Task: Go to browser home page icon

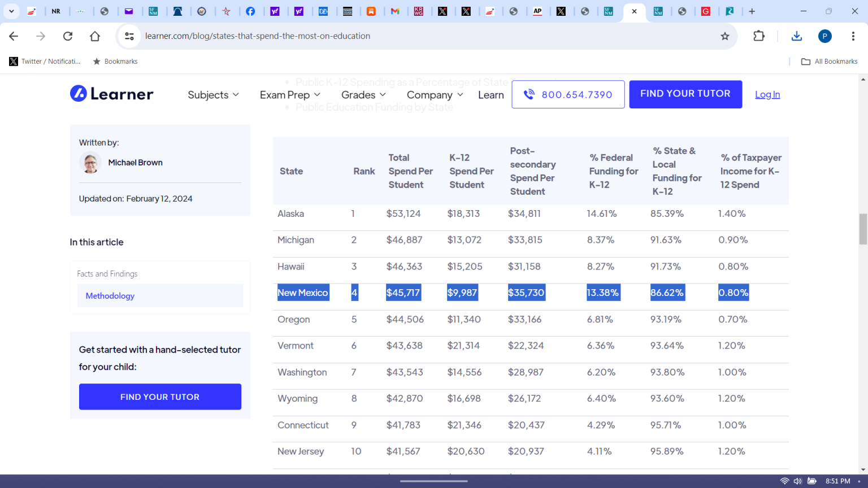Action: (x=95, y=36)
